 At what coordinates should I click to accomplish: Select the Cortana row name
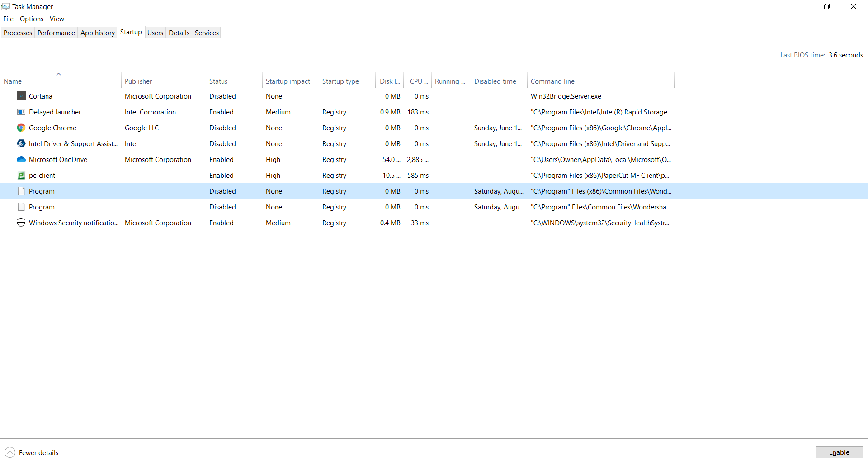click(x=41, y=96)
